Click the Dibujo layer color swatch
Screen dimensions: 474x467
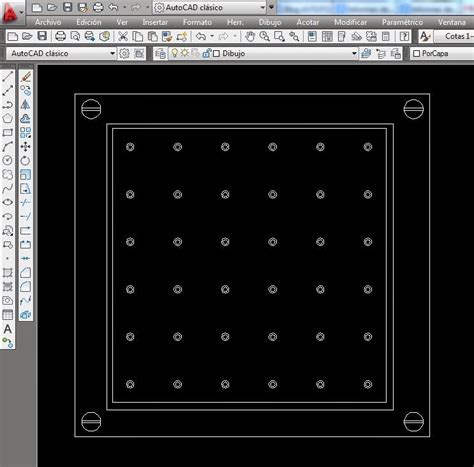pos(216,53)
